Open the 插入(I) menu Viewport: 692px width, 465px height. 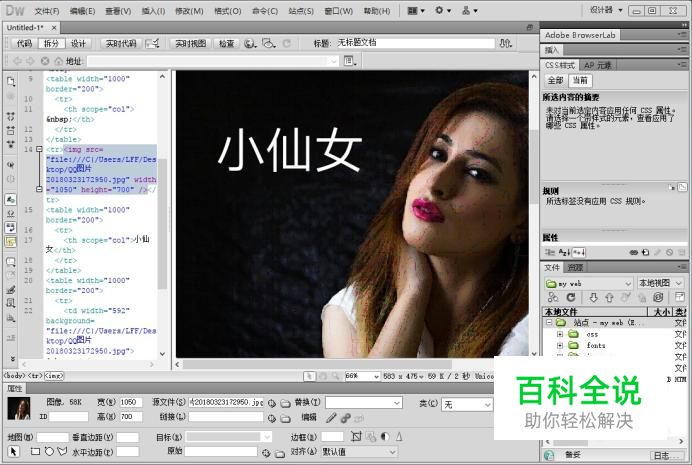click(x=153, y=11)
